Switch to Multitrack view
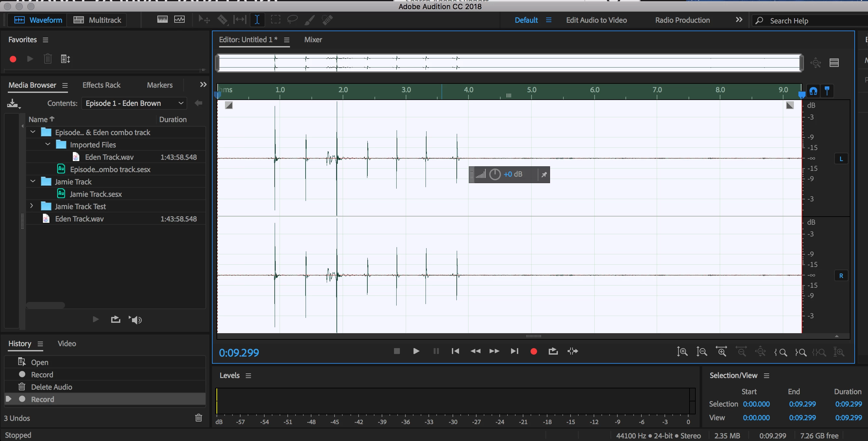Image resolution: width=868 pixels, height=441 pixels. click(x=97, y=20)
